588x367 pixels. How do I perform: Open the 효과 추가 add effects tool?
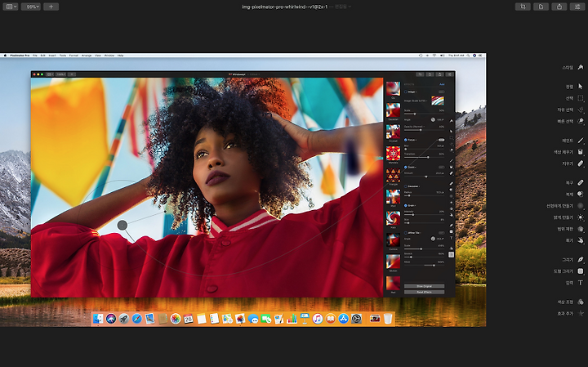click(x=581, y=313)
